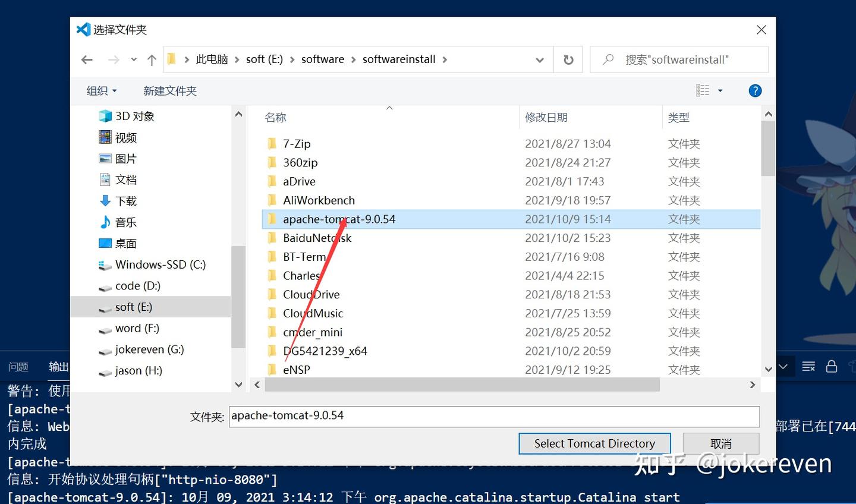
Task: Navigate back with the back arrow
Action: 87,59
